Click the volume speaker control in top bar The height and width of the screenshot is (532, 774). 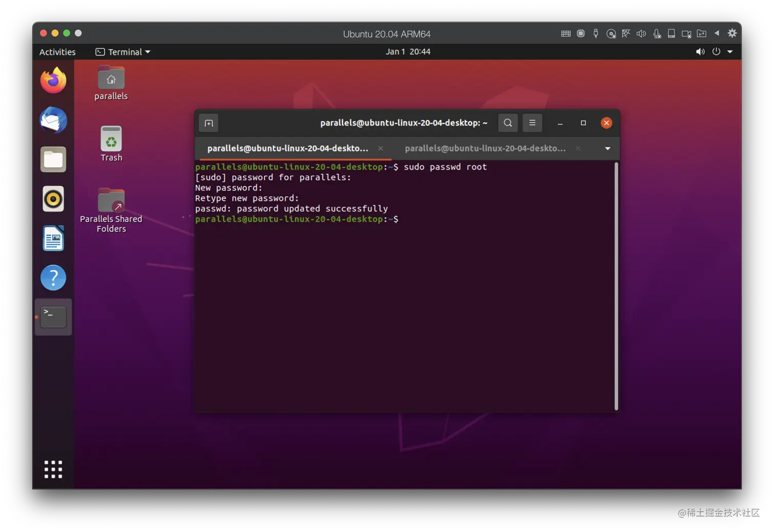[x=700, y=51]
